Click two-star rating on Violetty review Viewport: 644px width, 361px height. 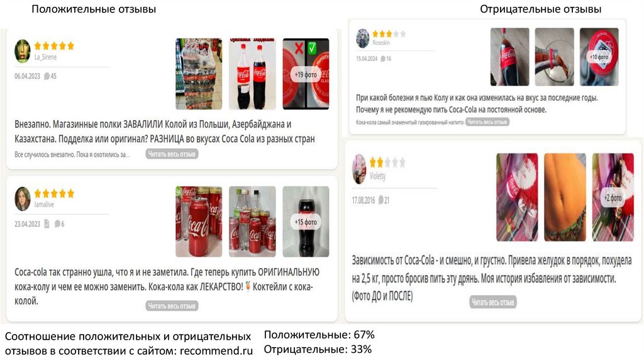click(x=387, y=163)
